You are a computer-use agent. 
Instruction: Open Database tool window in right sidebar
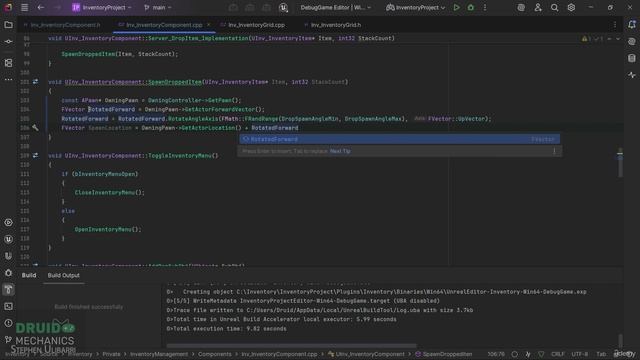click(x=632, y=58)
